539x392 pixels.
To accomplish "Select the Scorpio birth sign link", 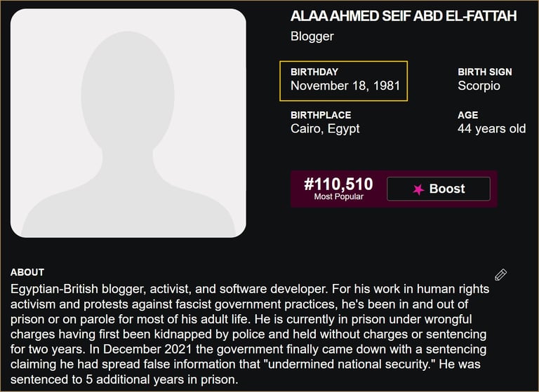I will click(x=479, y=86).
